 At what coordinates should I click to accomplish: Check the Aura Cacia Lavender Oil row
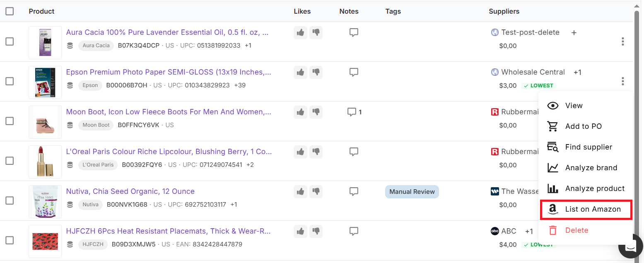tap(10, 41)
